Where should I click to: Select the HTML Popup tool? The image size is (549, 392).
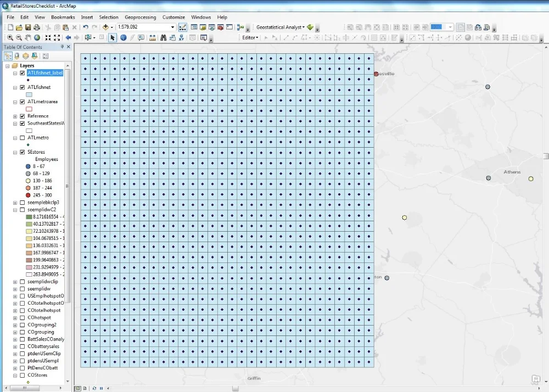(x=141, y=37)
